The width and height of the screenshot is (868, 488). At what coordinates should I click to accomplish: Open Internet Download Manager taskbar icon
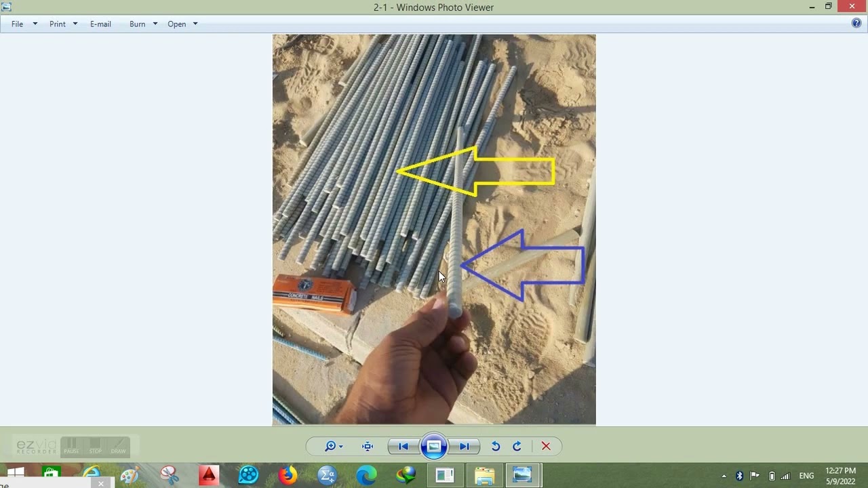[406, 475]
